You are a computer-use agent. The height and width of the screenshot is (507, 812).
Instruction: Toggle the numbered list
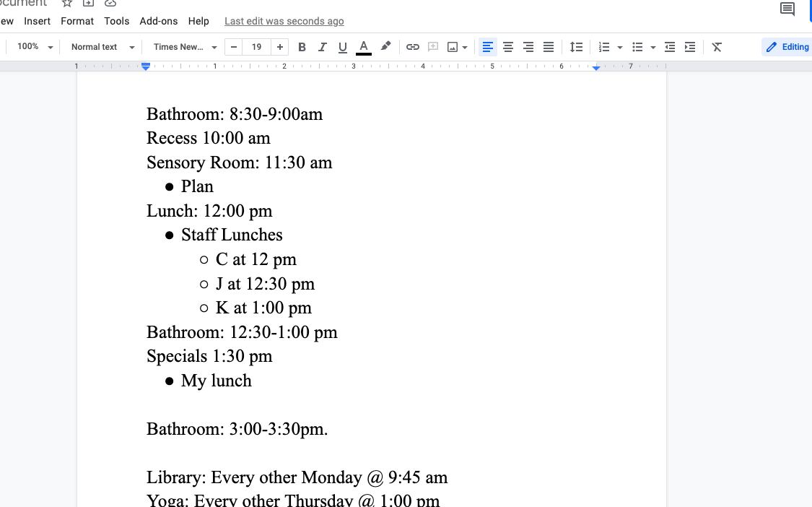603,46
